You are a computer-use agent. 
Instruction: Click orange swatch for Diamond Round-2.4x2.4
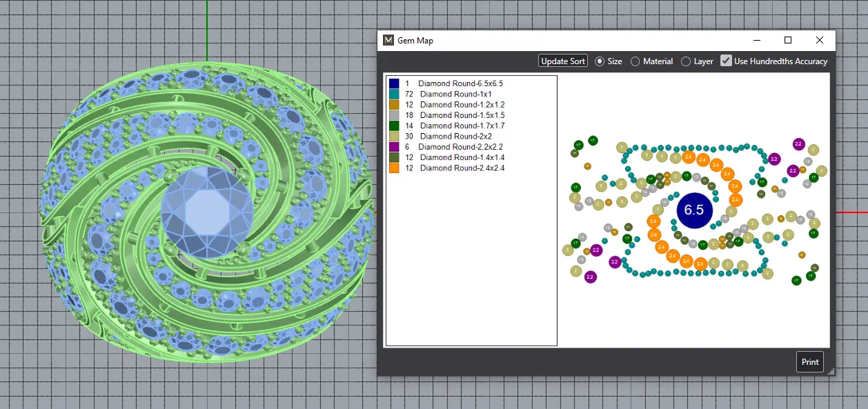(394, 168)
